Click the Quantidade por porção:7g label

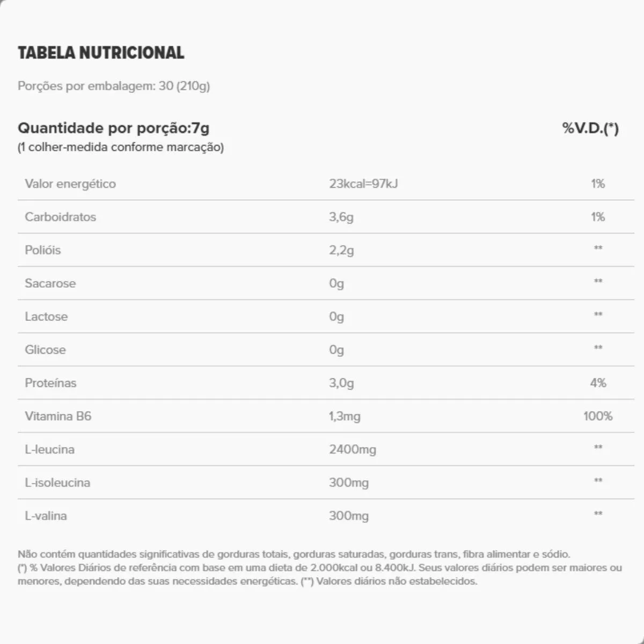click(114, 128)
